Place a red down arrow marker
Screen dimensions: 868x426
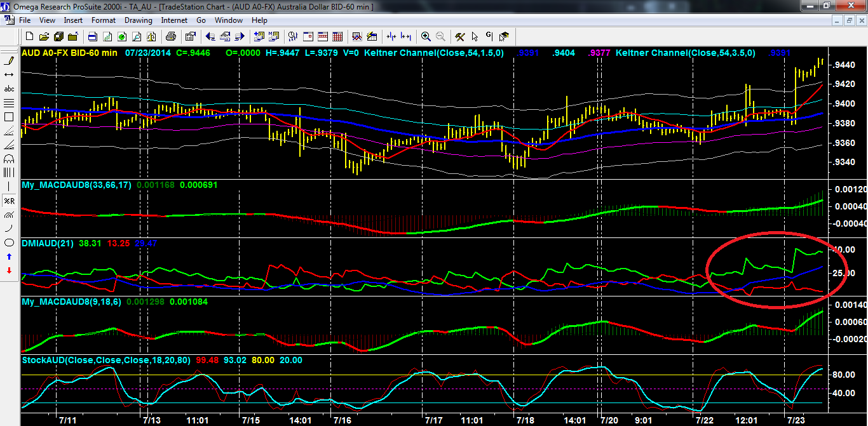(10, 270)
